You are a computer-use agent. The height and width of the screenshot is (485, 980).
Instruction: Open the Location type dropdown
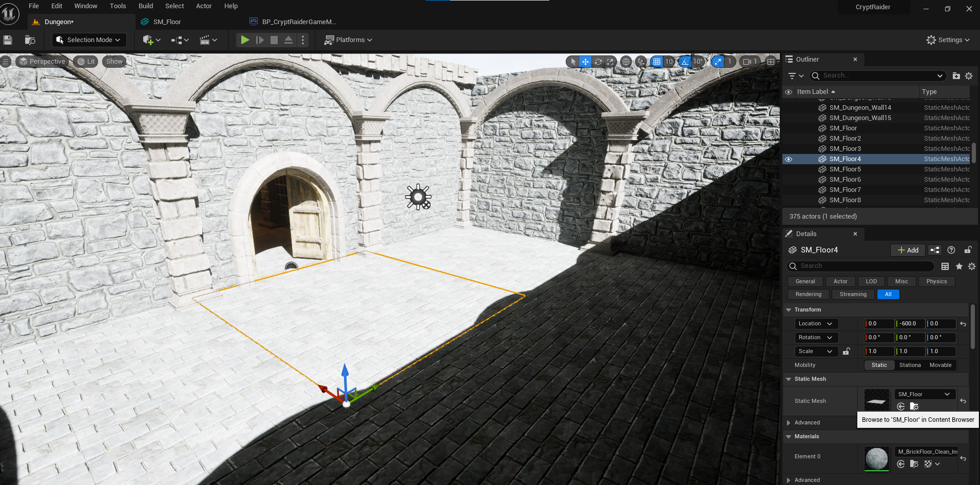click(816, 324)
